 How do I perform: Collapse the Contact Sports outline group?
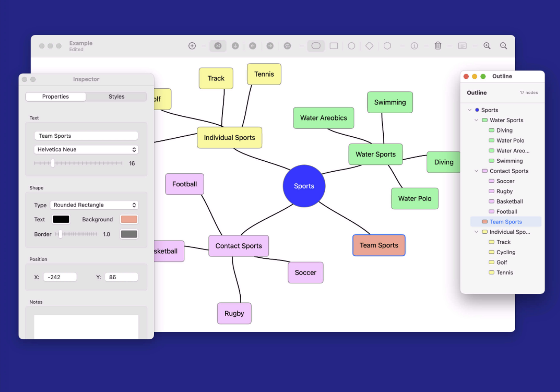pyautogui.click(x=476, y=171)
